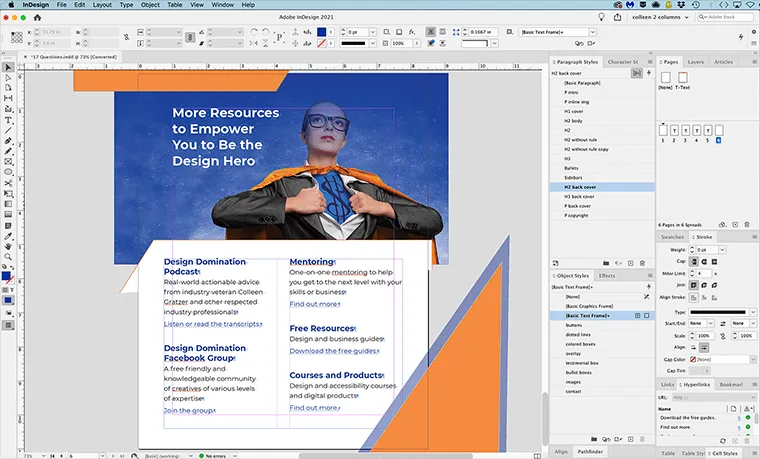
Task: Select the Scissors tool
Action: coord(8,183)
